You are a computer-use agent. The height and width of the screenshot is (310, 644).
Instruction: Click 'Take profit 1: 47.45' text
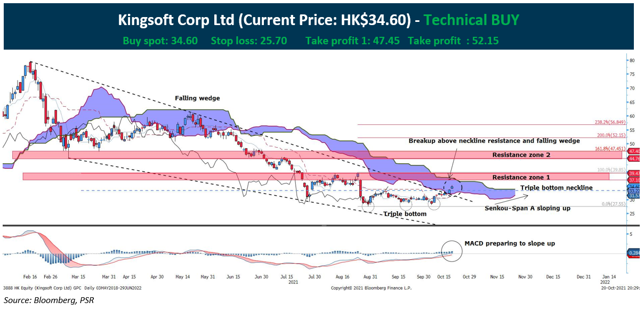coord(352,41)
